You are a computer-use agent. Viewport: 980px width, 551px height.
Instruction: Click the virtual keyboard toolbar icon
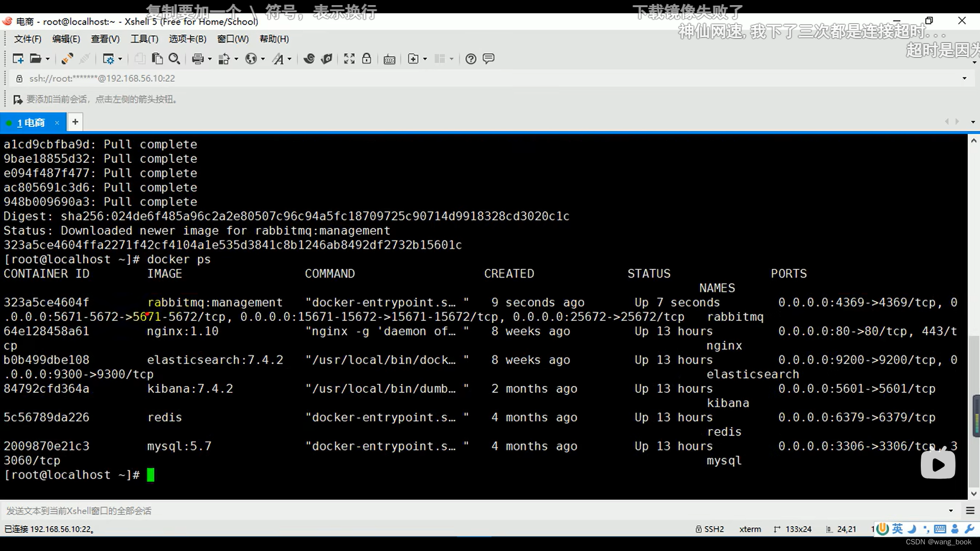(x=389, y=59)
